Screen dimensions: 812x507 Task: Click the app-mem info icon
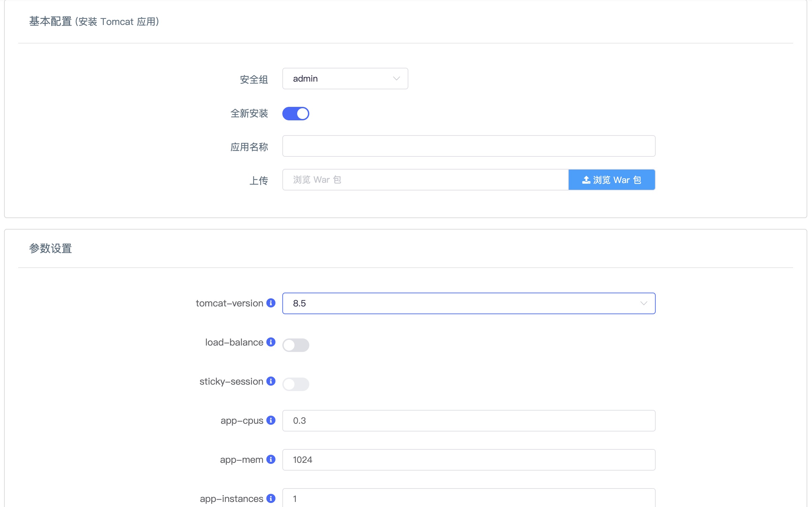point(271,459)
